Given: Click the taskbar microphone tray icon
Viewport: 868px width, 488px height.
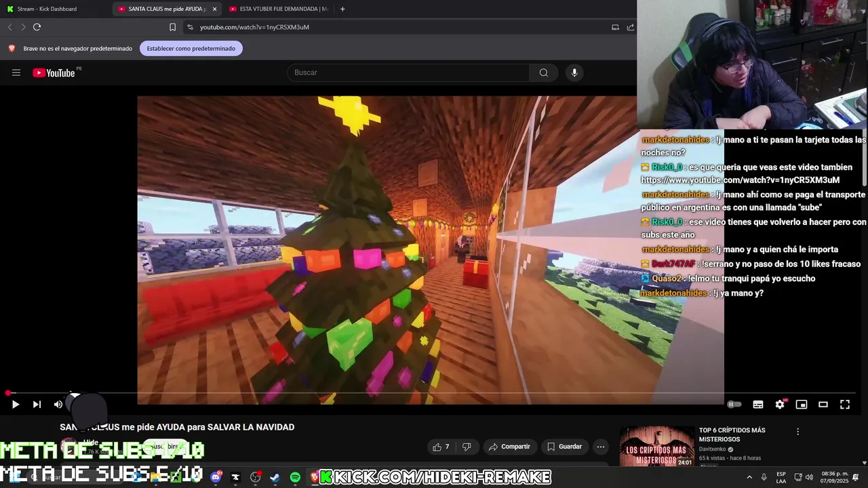Looking at the screenshot, I should tap(764, 477).
